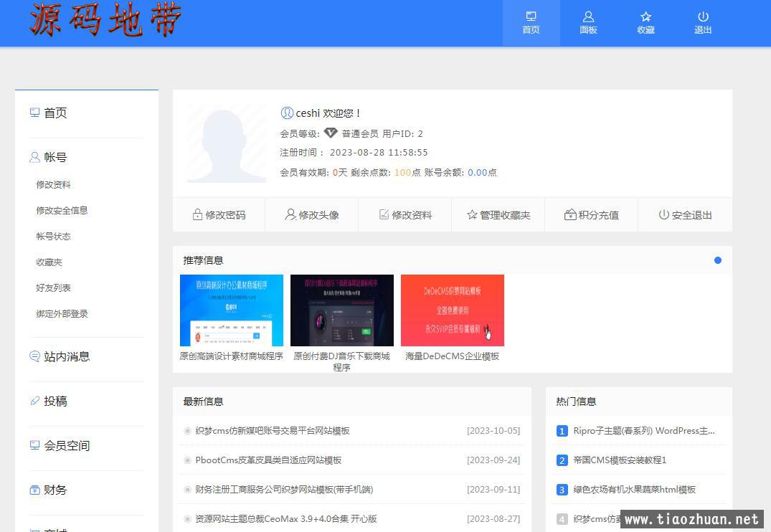Open the 管理收藏夹 button

coord(498,214)
